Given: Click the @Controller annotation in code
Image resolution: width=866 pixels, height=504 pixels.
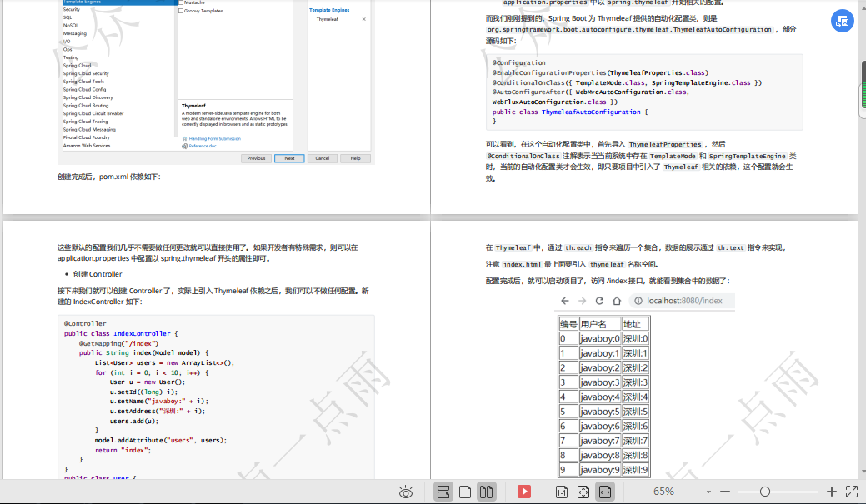Looking at the screenshot, I should click(x=84, y=323).
